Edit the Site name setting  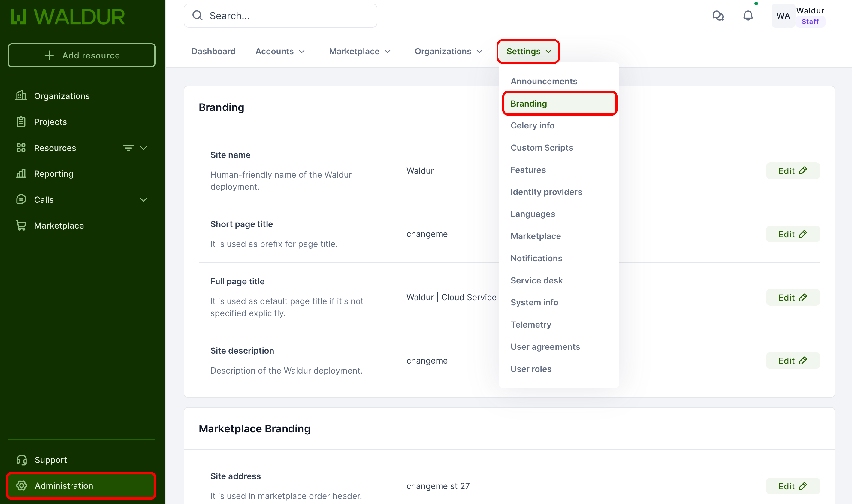793,171
